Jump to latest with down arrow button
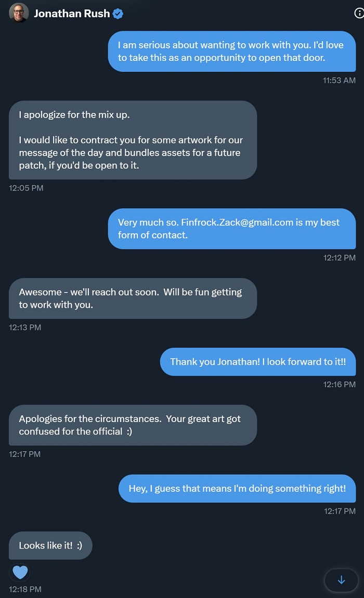The width and height of the screenshot is (364, 598). [x=341, y=580]
